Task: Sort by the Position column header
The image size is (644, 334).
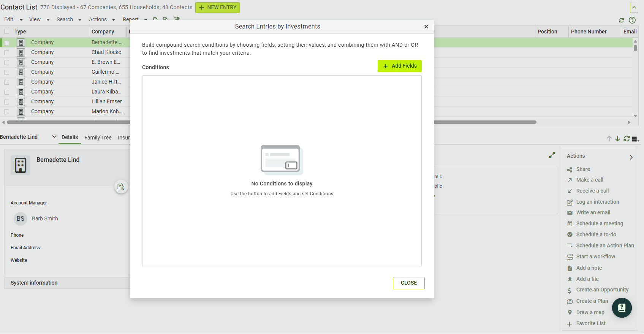Action: (x=547, y=32)
